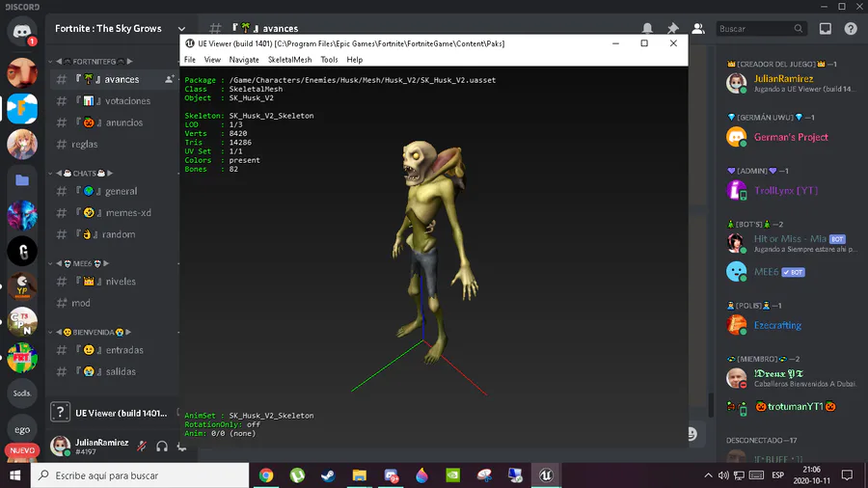The image size is (868, 488).
Task: Select ego server icon
Action: click(22, 429)
